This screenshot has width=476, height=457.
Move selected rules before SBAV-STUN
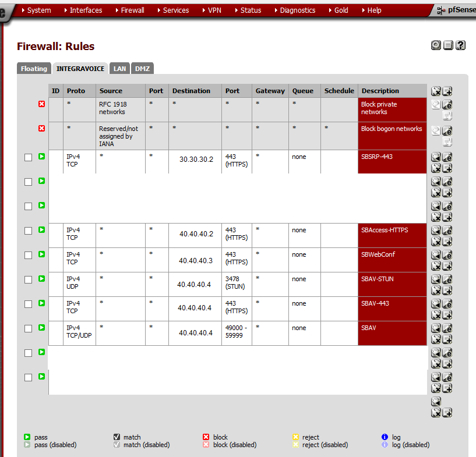[x=436, y=279]
